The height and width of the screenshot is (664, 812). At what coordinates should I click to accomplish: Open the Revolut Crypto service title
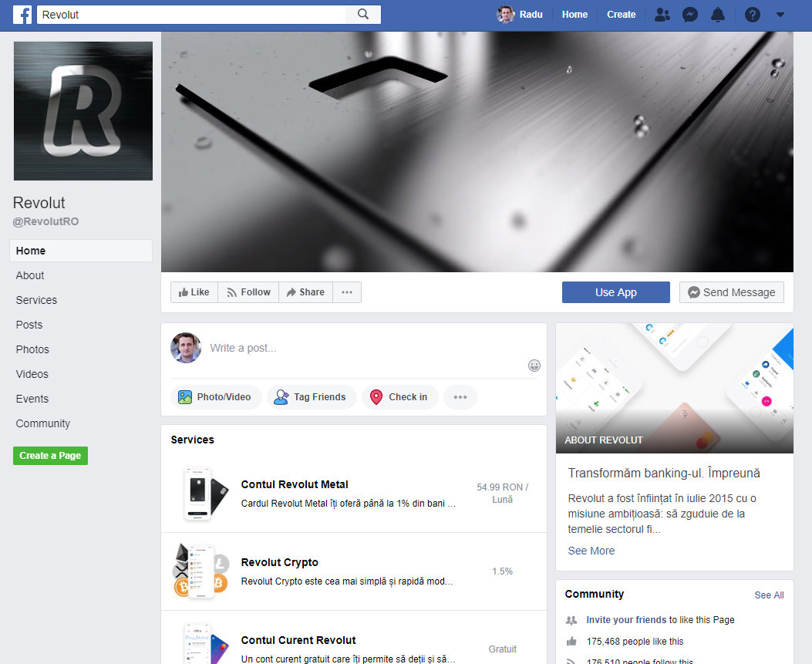pyautogui.click(x=280, y=562)
